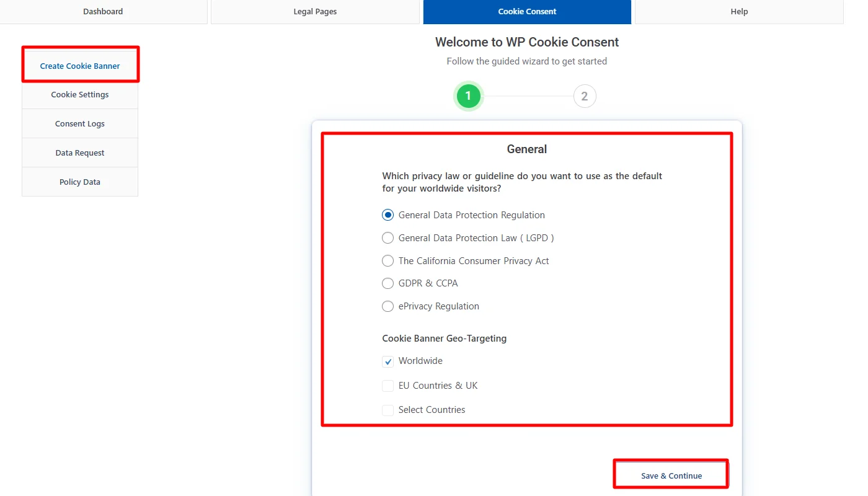868x496 pixels.
Task: Select the Cookie Consent tab
Action: tap(527, 12)
